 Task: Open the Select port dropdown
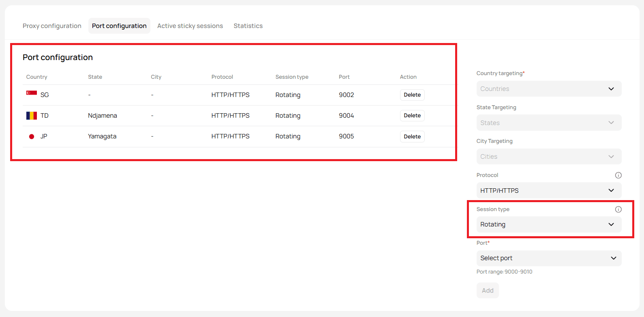(x=548, y=258)
